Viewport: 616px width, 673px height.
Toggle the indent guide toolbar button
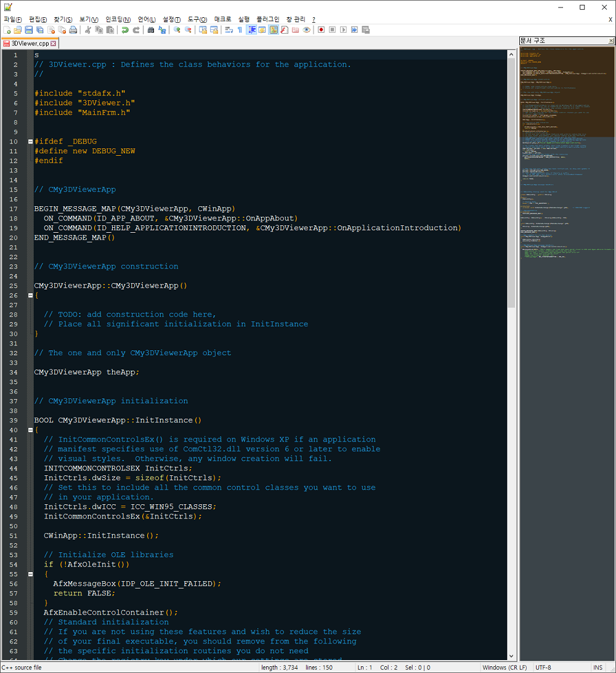coord(251,30)
